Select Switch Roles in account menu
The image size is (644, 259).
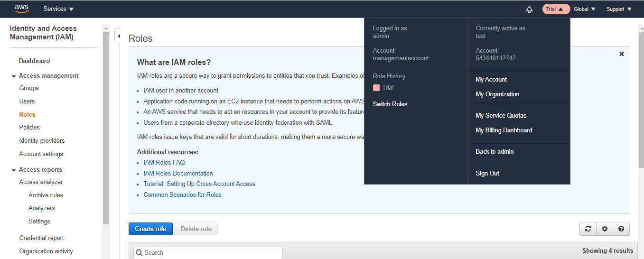point(390,104)
